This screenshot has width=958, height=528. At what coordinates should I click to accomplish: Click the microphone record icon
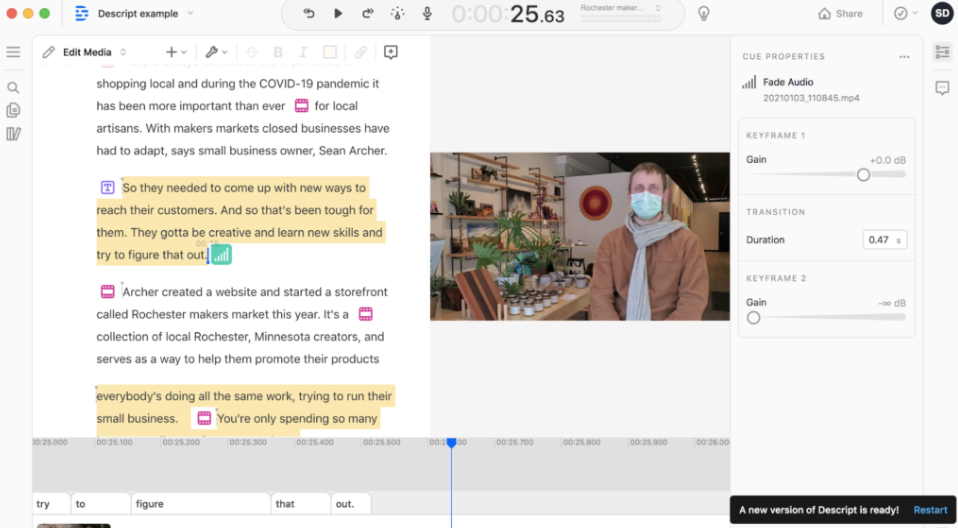tap(427, 13)
